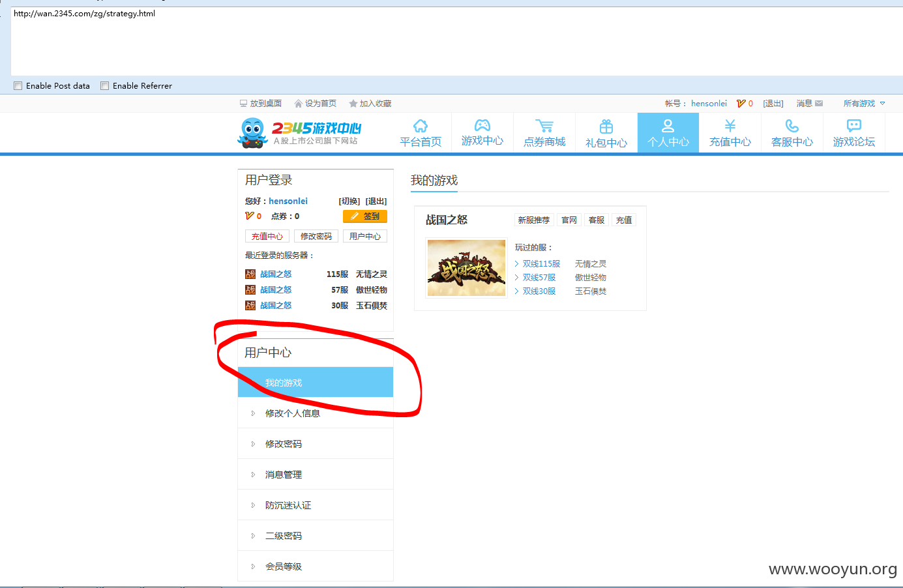The width and height of the screenshot is (903, 588).
Task: Click the shopping cart icon for 点券商城
Action: (544, 125)
